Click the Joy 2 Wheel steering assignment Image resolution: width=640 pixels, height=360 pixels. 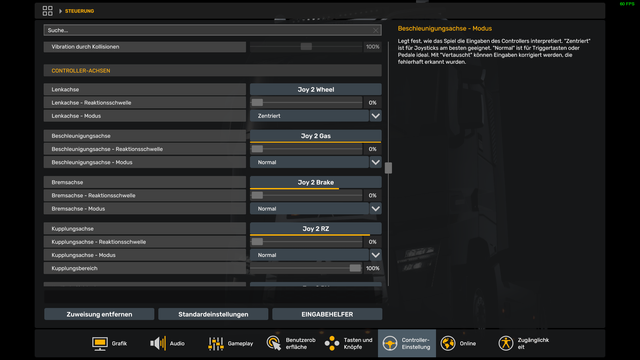click(316, 89)
